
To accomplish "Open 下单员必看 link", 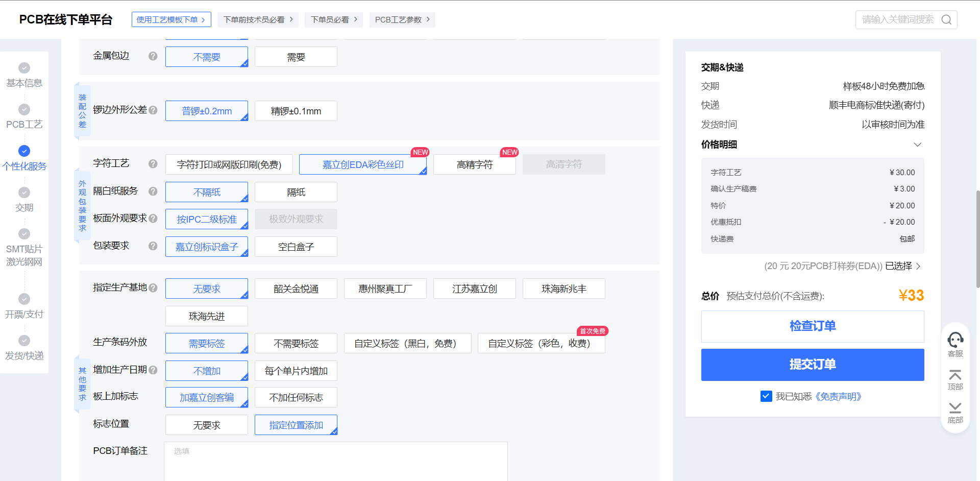I will [334, 19].
